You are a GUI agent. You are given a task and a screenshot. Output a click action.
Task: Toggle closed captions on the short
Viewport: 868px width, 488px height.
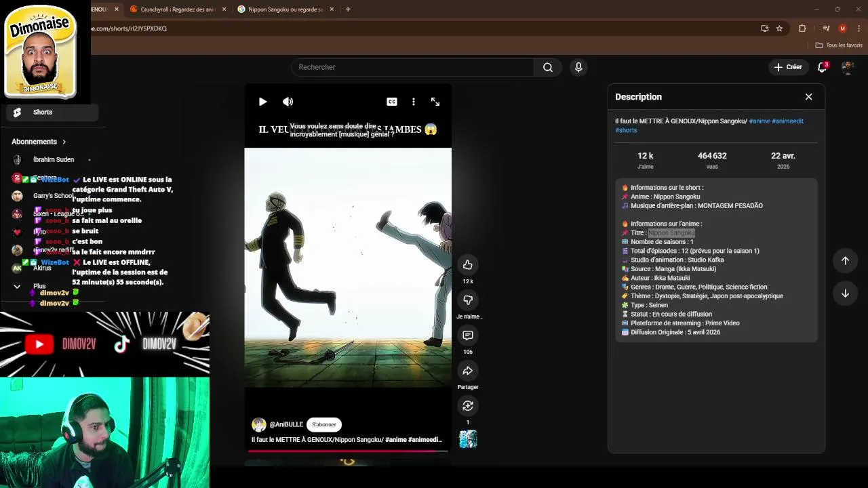coord(392,102)
